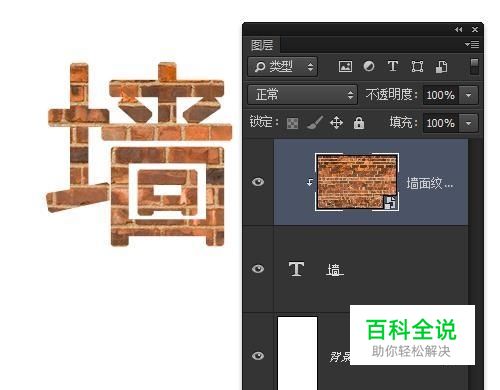The width and height of the screenshot is (500, 390).
Task: Select the 墙 text layer name
Action: [x=335, y=270]
